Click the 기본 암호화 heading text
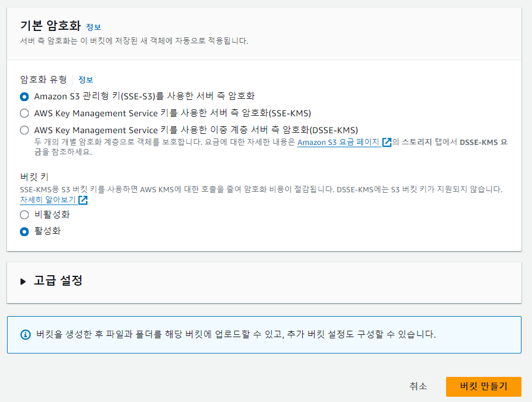Viewport: 532px width, 402px height. [x=50, y=26]
